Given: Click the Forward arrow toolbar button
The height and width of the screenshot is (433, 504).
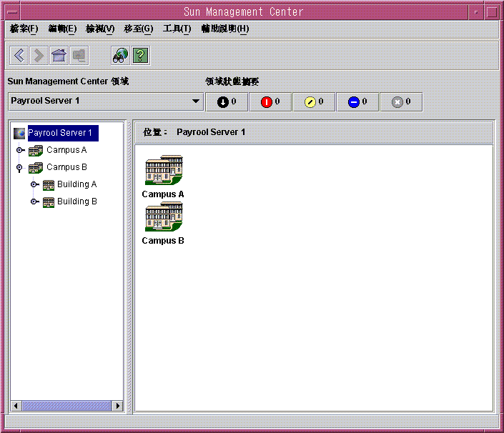Looking at the screenshot, I should [39, 56].
